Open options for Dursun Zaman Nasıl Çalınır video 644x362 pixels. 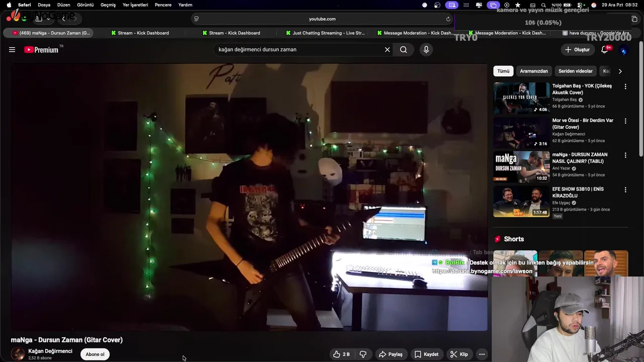(625, 155)
